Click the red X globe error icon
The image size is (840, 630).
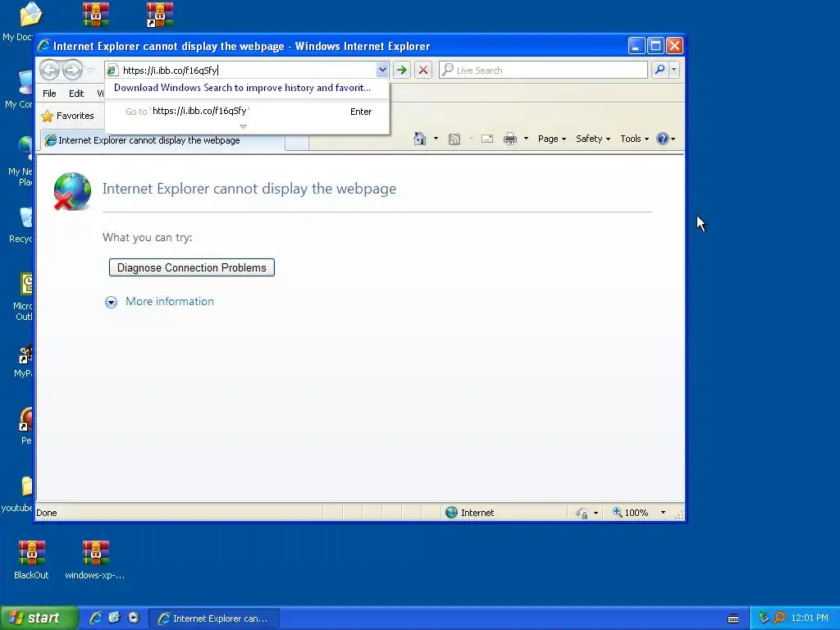(72, 191)
